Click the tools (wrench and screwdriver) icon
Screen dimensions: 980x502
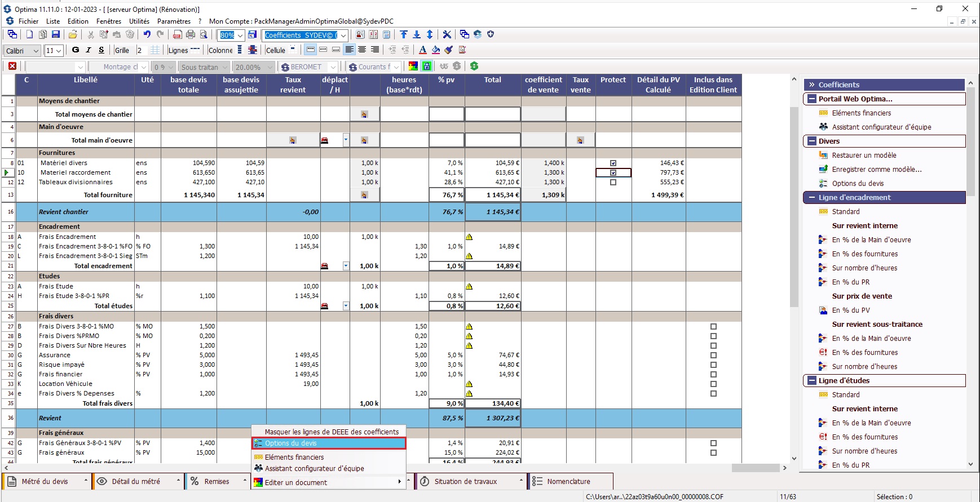click(x=447, y=34)
